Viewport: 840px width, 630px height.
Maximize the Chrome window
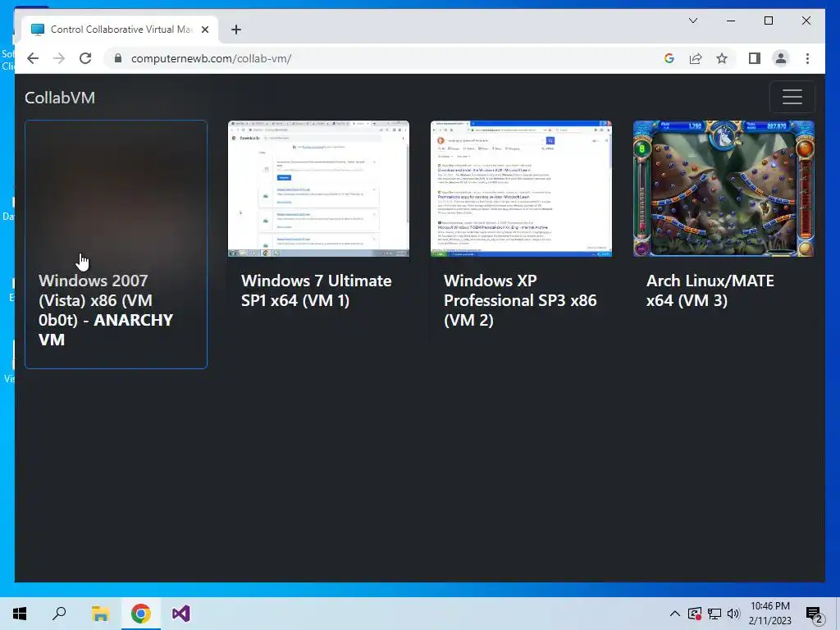(x=768, y=21)
